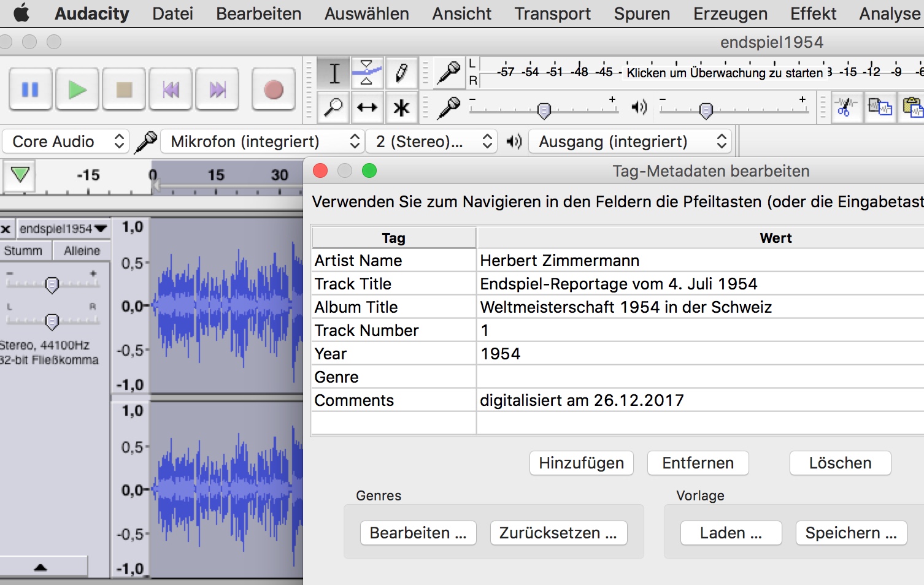Click the Track Title value cell
Image resolution: width=924 pixels, height=585 pixels.
[x=700, y=284]
